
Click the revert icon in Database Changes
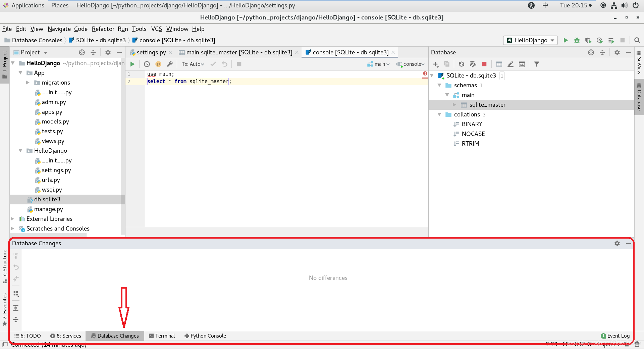[16, 267]
